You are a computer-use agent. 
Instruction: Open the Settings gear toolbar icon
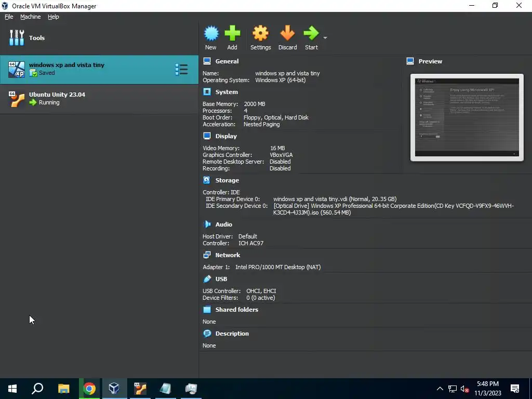(261, 34)
